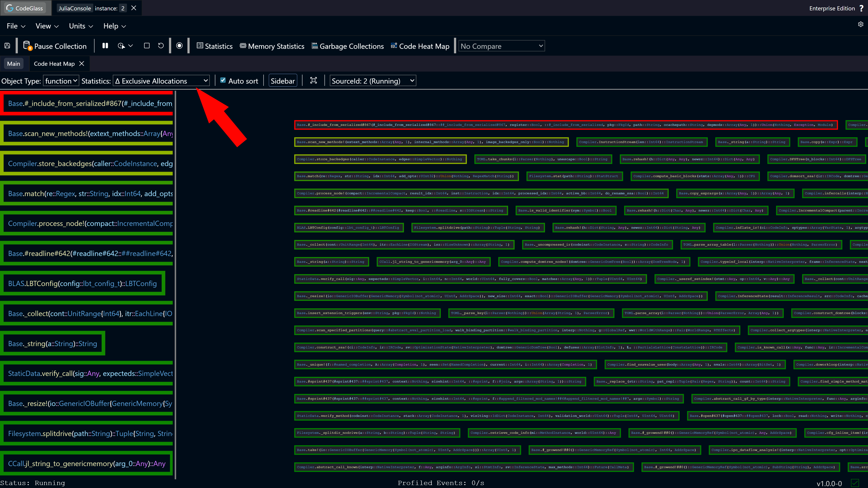Click the Enterprise Edition label
Screen dimensions: 868x488
(832, 8)
